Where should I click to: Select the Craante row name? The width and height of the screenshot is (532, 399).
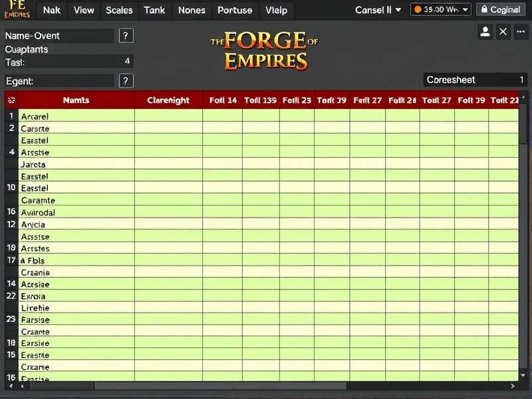click(x=35, y=331)
